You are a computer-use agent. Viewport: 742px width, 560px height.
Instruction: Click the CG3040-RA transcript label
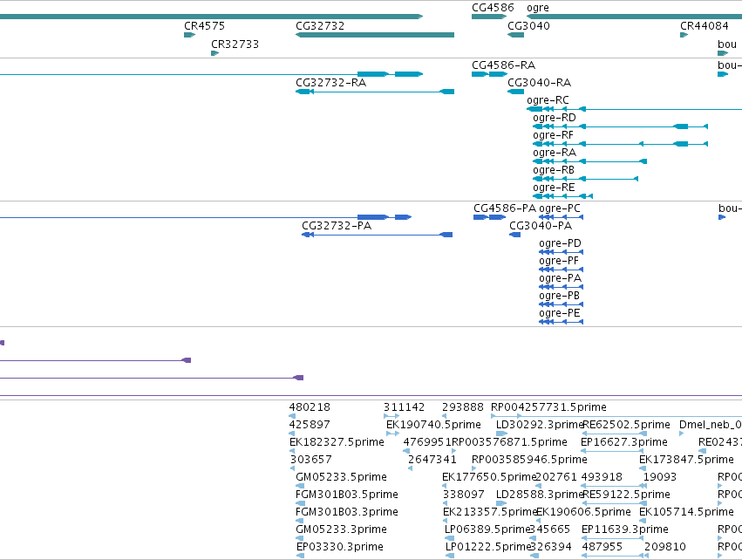tap(540, 83)
